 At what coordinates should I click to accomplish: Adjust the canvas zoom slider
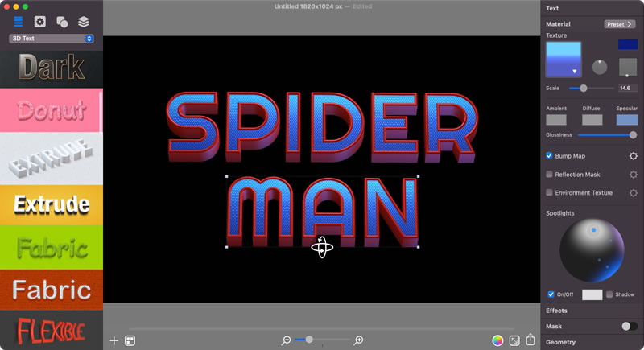[323, 340]
